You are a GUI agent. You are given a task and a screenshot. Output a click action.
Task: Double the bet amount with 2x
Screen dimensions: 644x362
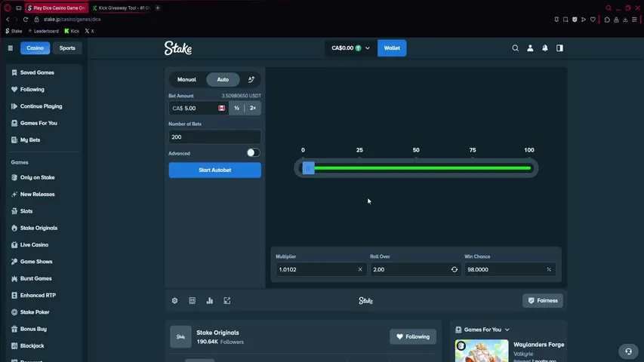pyautogui.click(x=253, y=109)
